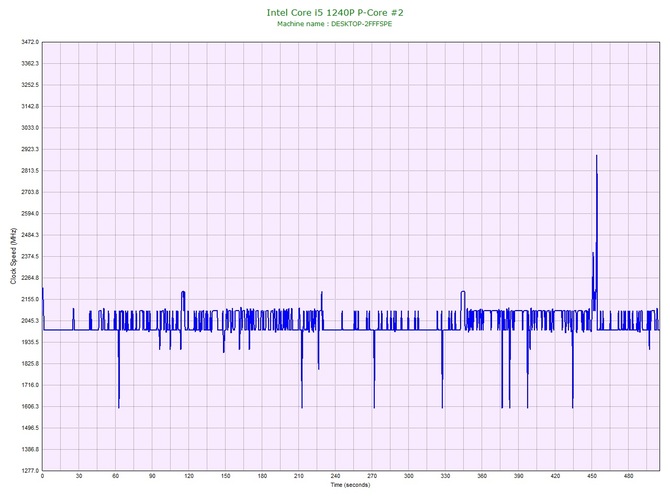Select the 2045.3 y-axis value
The image size is (670, 502).
[x=30, y=320]
